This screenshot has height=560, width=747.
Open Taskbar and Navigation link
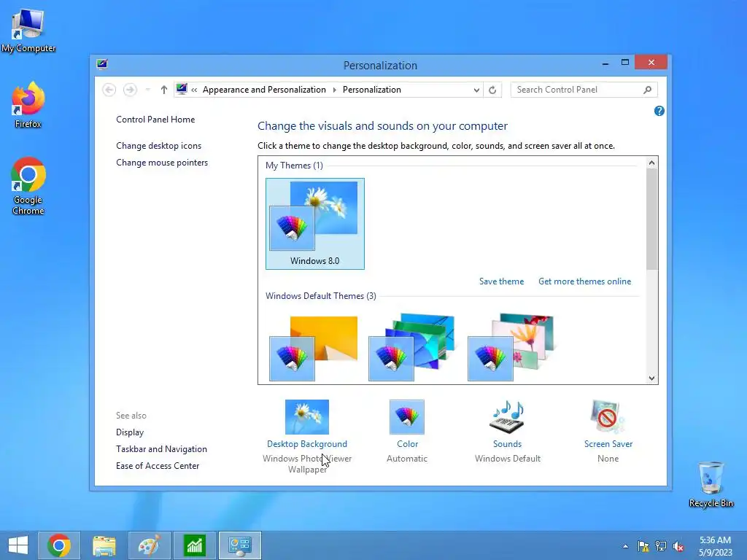click(x=161, y=449)
